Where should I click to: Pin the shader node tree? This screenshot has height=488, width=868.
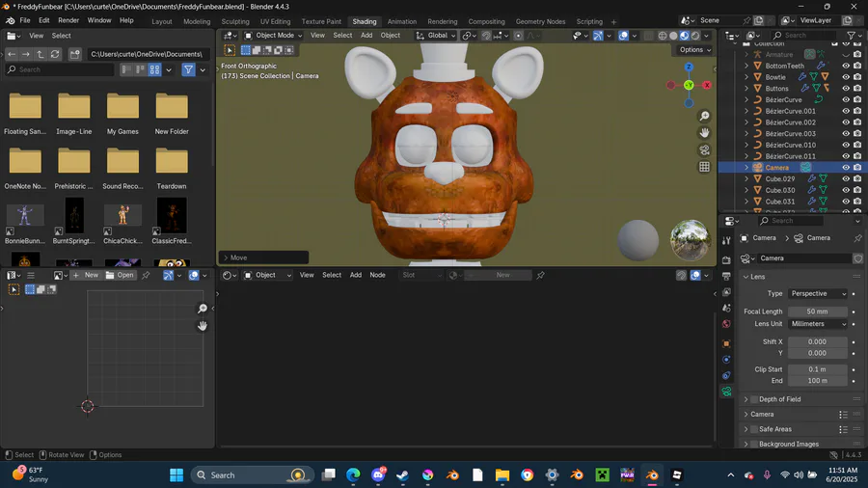[x=540, y=275]
